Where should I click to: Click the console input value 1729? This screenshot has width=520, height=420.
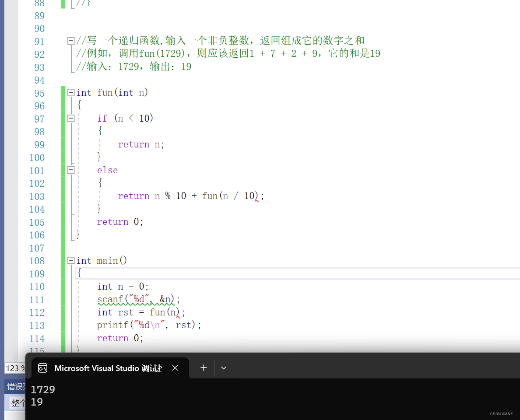[x=43, y=389]
